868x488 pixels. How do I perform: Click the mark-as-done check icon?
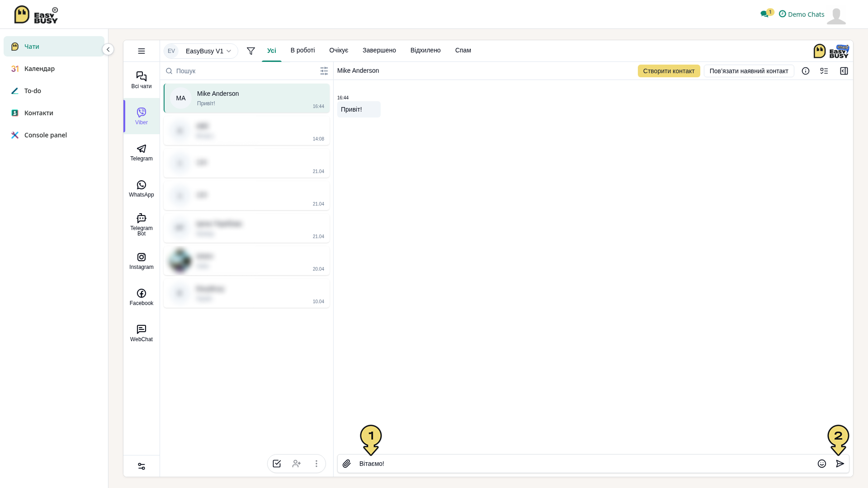pyautogui.click(x=277, y=464)
